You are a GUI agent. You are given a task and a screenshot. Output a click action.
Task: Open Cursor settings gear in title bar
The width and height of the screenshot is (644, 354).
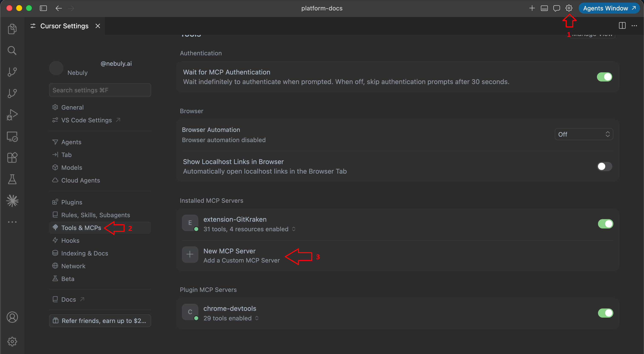569,8
